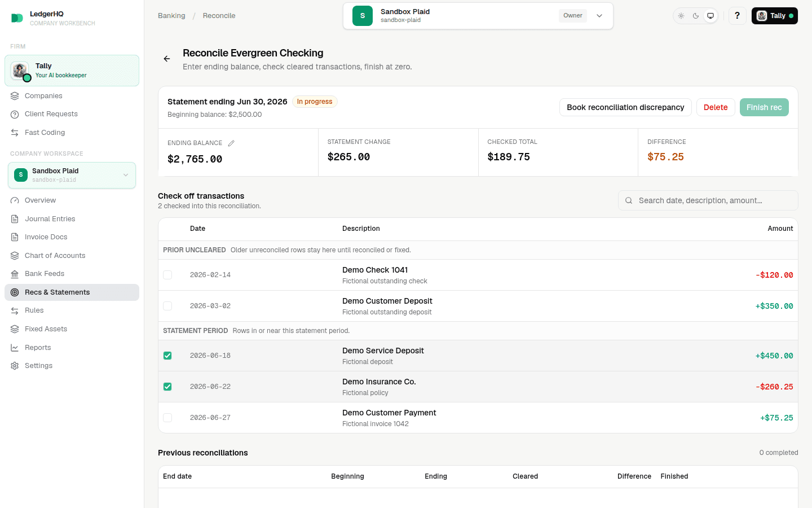Click the back arrow beside Reconcile Evergreen Checking
Viewport: 812px width, 508px height.
[x=167, y=59]
